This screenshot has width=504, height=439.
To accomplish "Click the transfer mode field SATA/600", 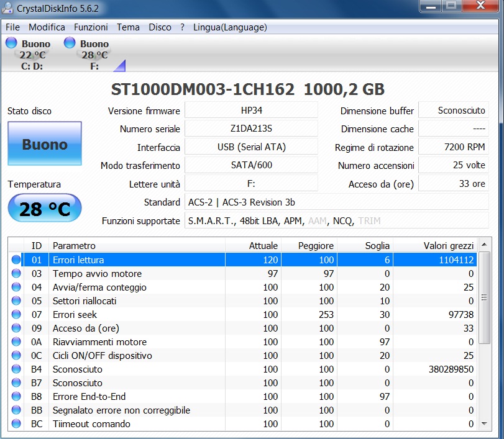I will pyautogui.click(x=251, y=165).
